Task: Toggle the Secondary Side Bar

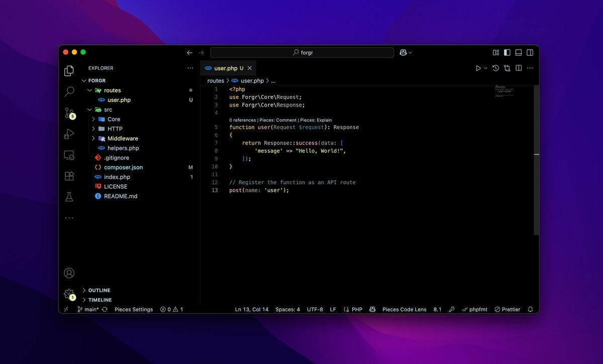Action: pos(531,52)
